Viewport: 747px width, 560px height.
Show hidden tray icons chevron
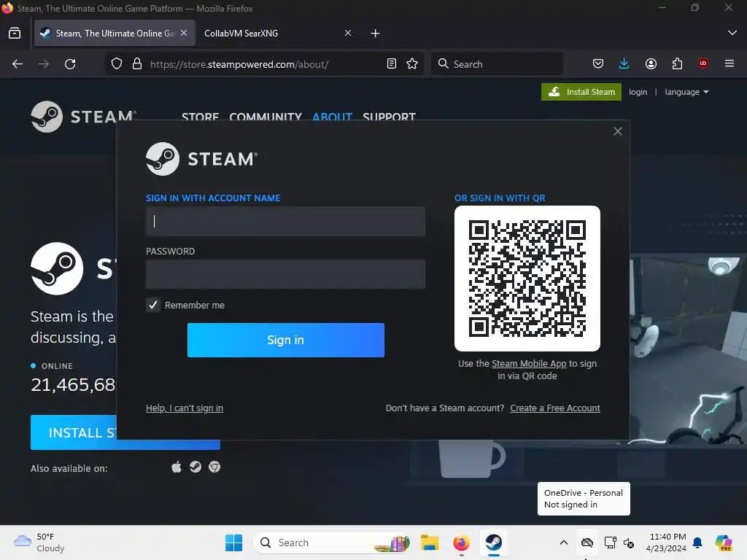tap(564, 542)
